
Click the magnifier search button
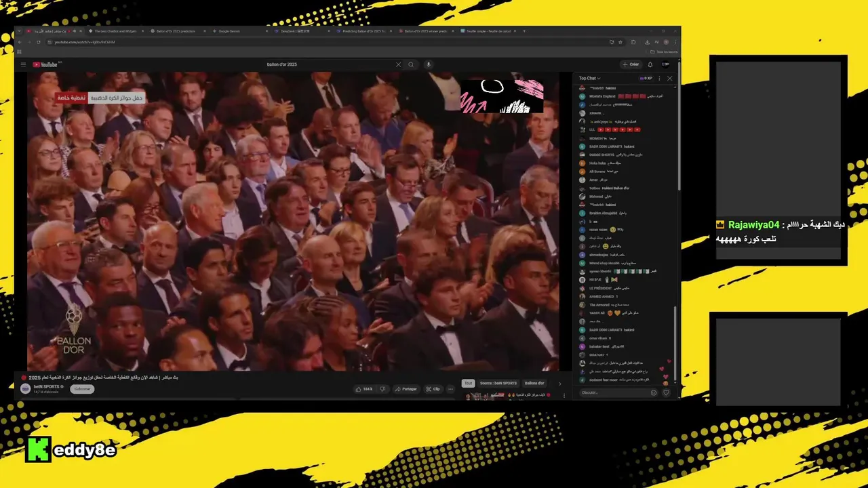[410, 64]
